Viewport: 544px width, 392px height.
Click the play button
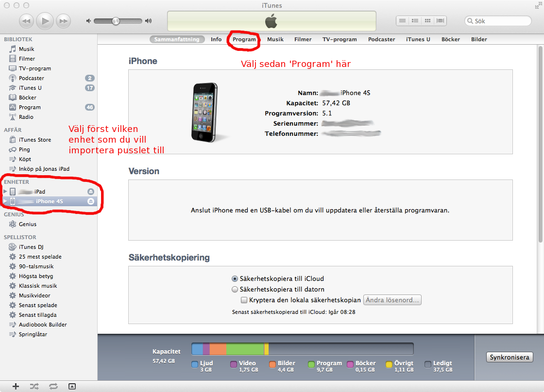click(45, 21)
